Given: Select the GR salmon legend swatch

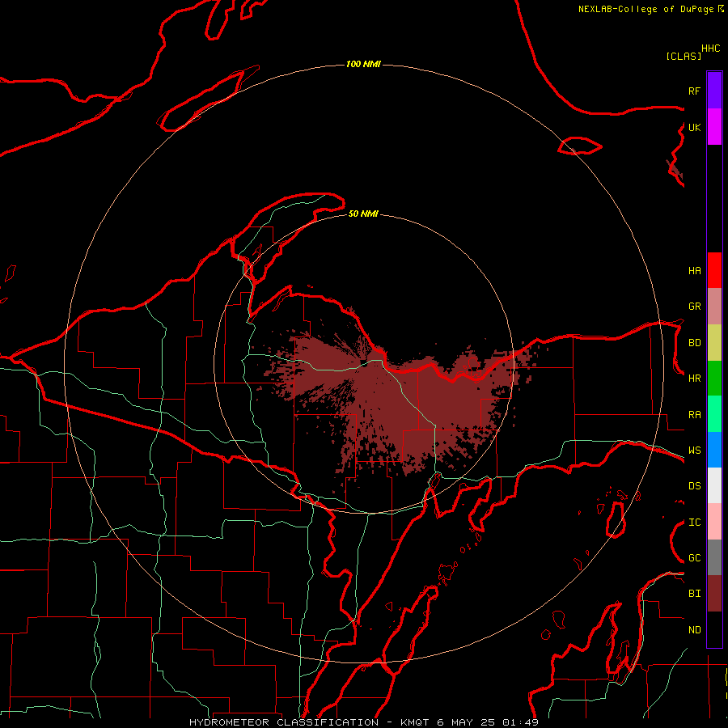Looking at the screenshot, I should (714, 307).
